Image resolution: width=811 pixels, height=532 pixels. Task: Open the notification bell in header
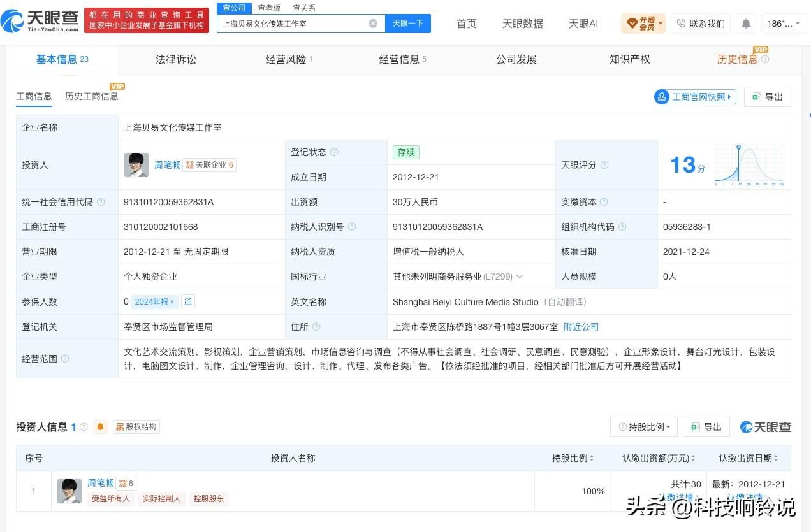(x=746, y=24)
